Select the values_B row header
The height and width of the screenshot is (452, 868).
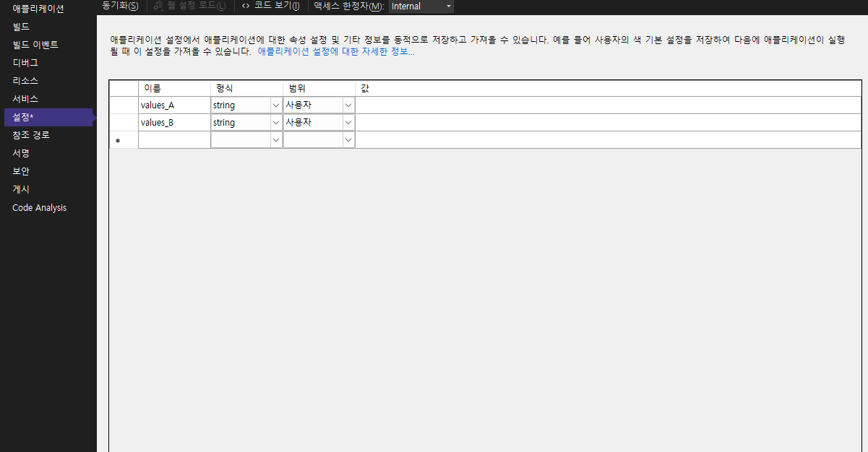[124, 123]
